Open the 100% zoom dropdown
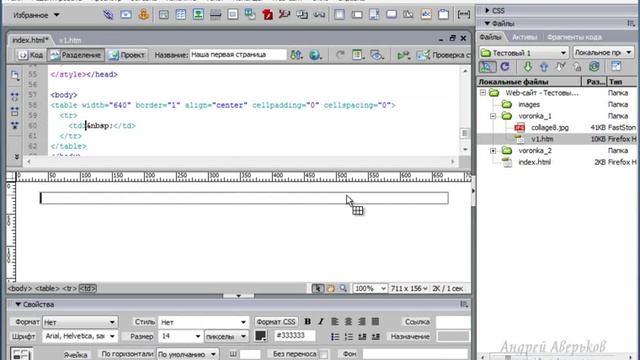This screenshot has height=360, width=640. (370, 289)
